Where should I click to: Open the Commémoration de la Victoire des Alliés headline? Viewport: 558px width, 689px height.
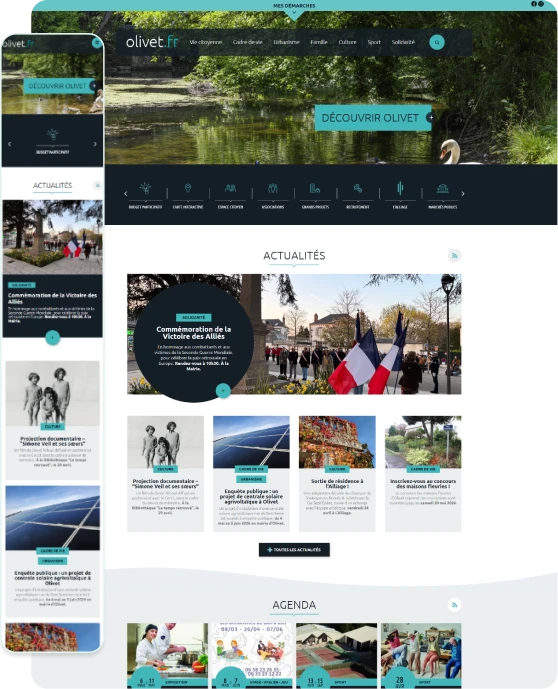click(x=194, y=333)
